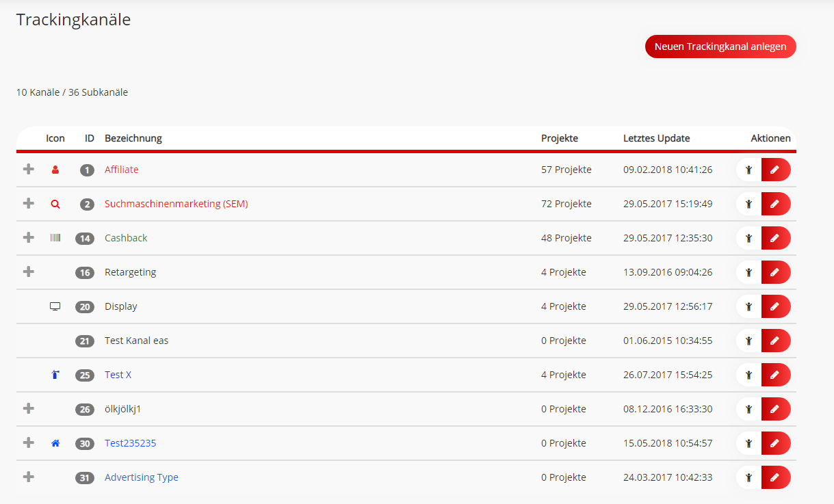Edit the Cashback channel via pencil icon

click(x=775, y=238)
